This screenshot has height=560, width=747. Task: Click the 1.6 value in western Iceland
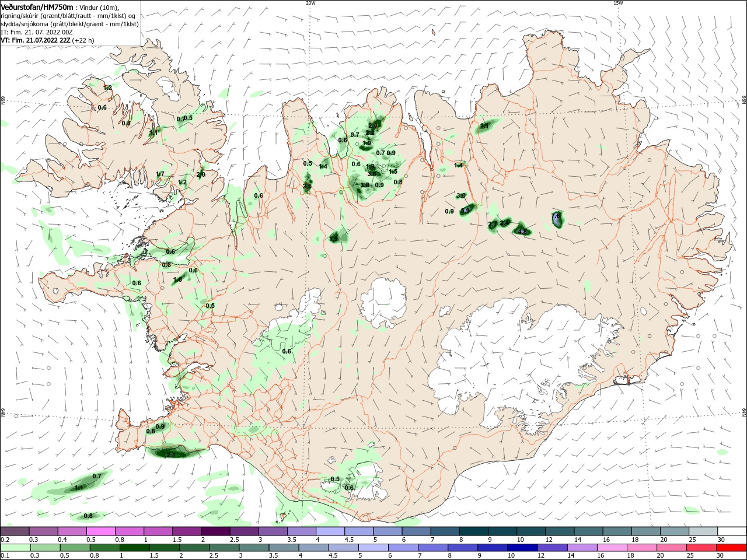coord(177,279)
